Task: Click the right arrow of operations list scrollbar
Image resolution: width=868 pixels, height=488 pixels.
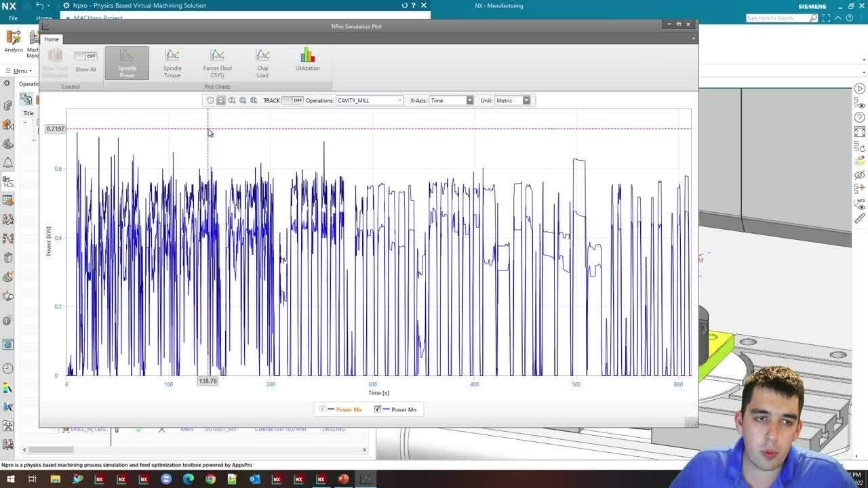Action: click(x=364, y=449)
